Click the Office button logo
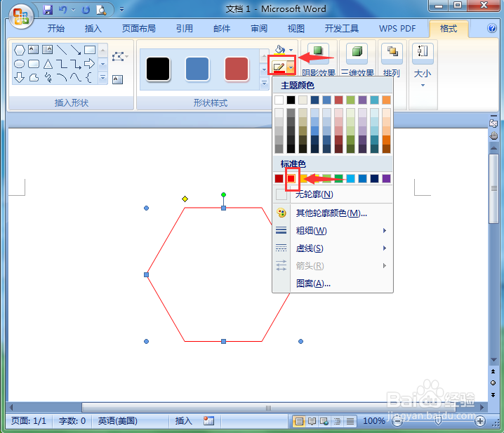 21,16
